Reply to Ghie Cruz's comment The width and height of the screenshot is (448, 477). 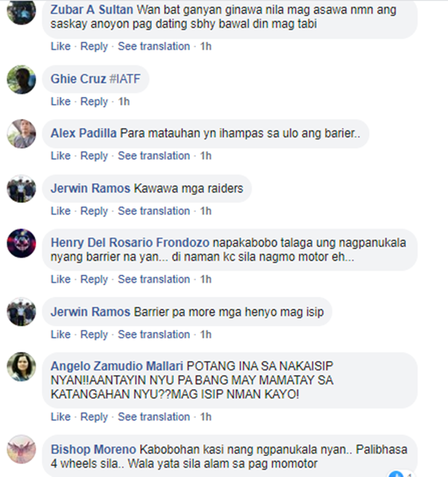[x=94, y=101]
